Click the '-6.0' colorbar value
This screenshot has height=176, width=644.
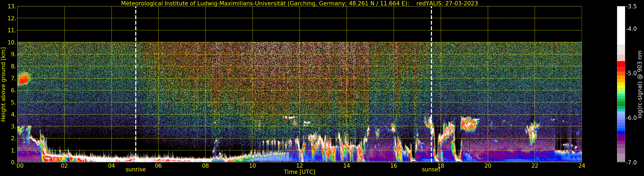[631, 118]
